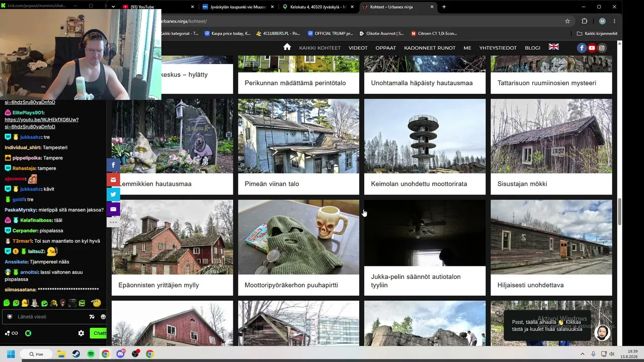Viewport: 644px width, 362px height.
Task: Switch to the YouTube tab
Action: 159,7
